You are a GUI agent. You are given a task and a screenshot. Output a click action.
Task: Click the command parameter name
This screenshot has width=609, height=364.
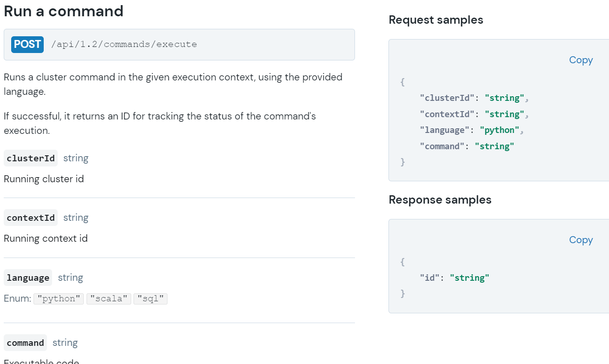[25, 343]
